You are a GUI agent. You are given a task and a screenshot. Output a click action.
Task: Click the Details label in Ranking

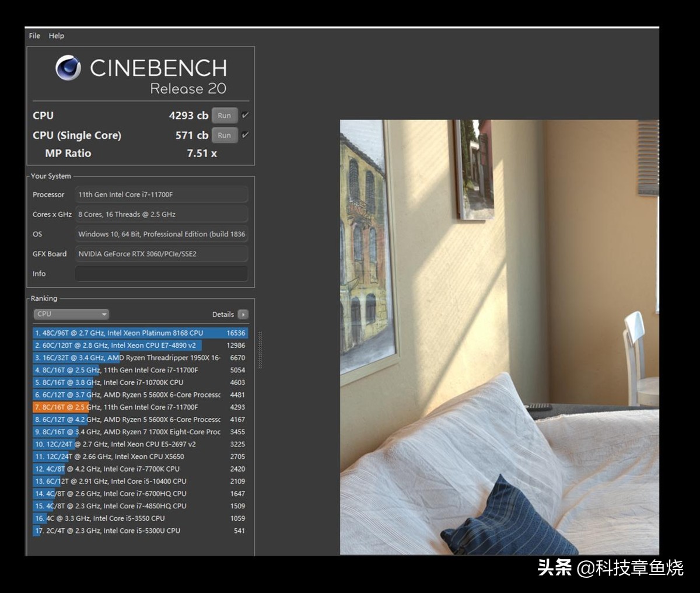223,314
